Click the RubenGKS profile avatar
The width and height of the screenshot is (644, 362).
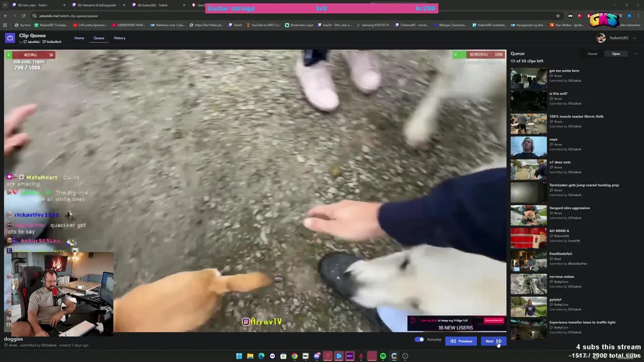click(601, 38)
